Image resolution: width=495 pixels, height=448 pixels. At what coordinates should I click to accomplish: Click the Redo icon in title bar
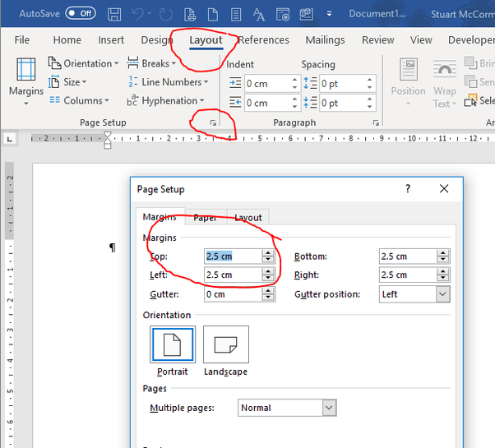point(166,15)
